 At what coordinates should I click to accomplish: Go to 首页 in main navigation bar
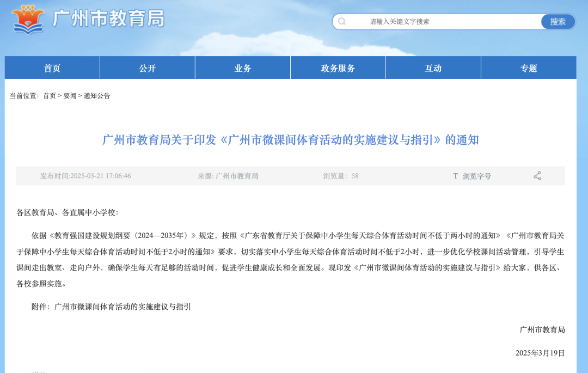pos(52,68)
